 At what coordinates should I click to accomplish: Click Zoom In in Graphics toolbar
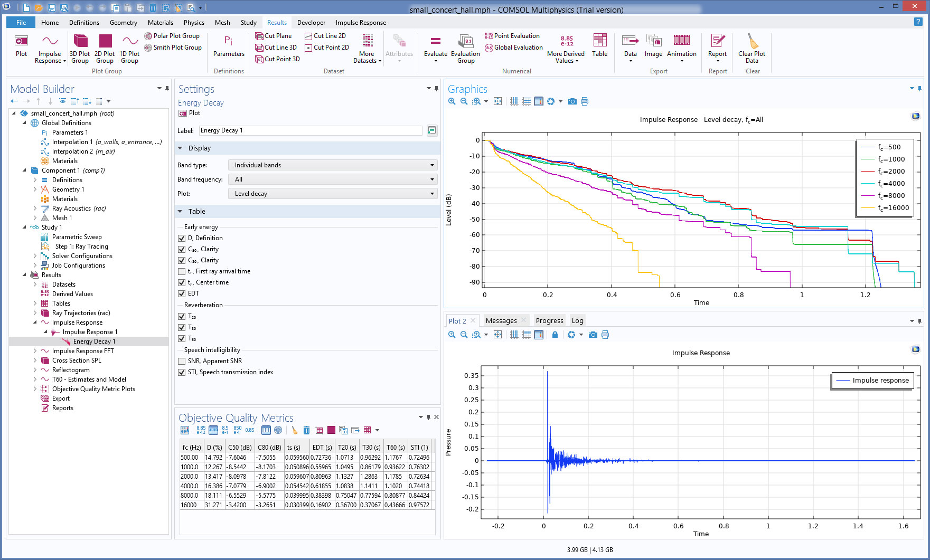(452, 101)
